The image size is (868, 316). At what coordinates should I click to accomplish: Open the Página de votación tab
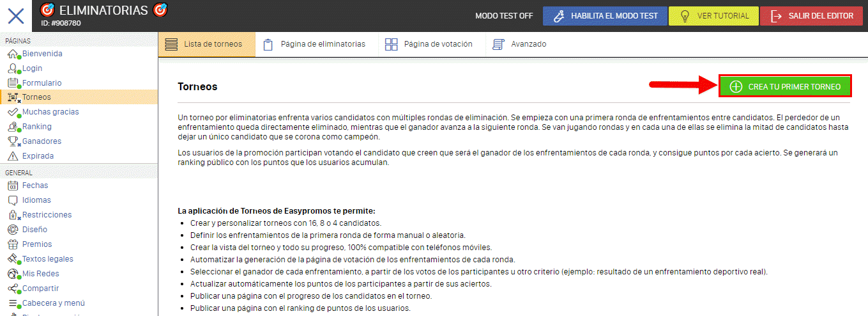(x=429, y=44)
